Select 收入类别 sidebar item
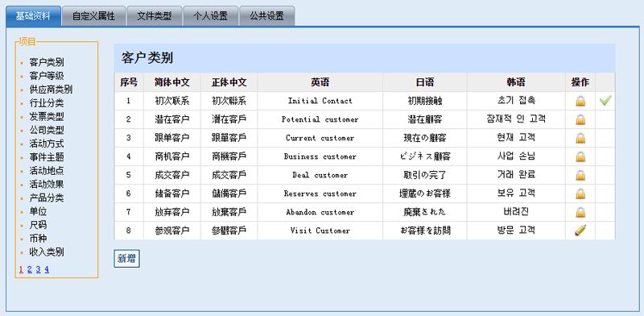The image size is (644, 316). [x=47, y=252]
